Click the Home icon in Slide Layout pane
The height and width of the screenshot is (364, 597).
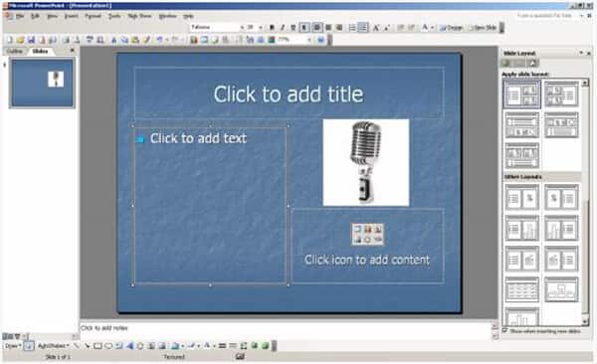point(532,64)
